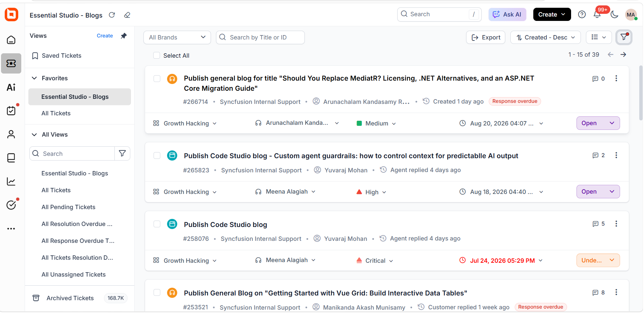644x313 pixels.
Task: Open the Tickets module sidebar icon
Action: coord(11,63)
